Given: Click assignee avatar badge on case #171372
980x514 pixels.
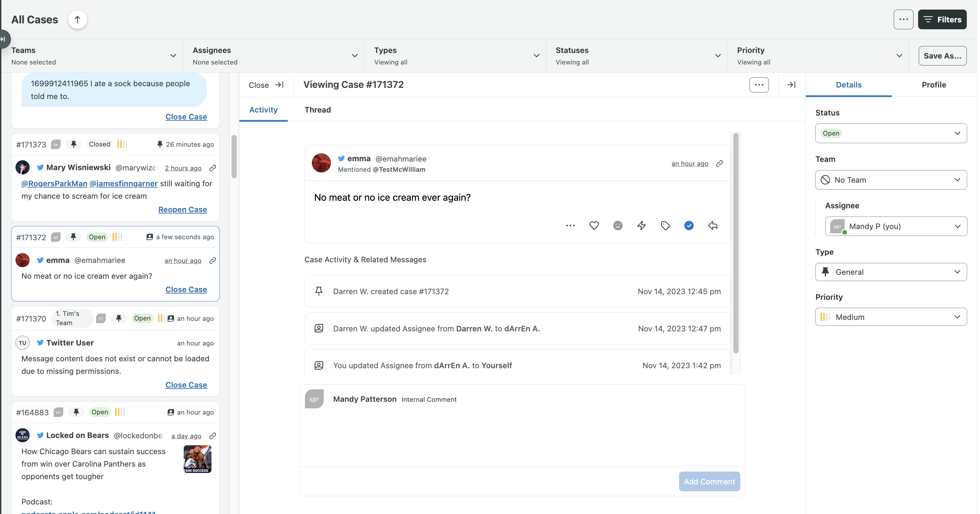Looking at the screenshot, I should pos(56,237).
